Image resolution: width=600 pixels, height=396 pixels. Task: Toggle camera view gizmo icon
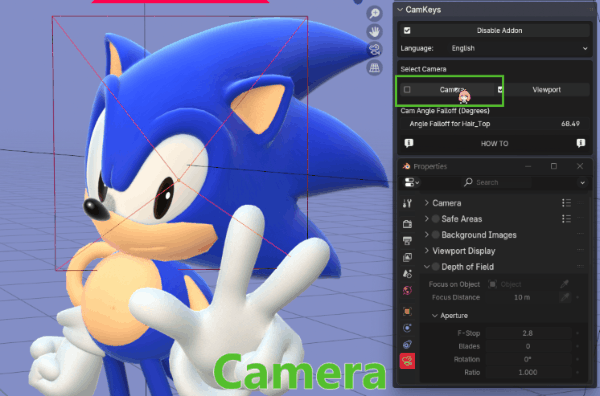point(374,50)
